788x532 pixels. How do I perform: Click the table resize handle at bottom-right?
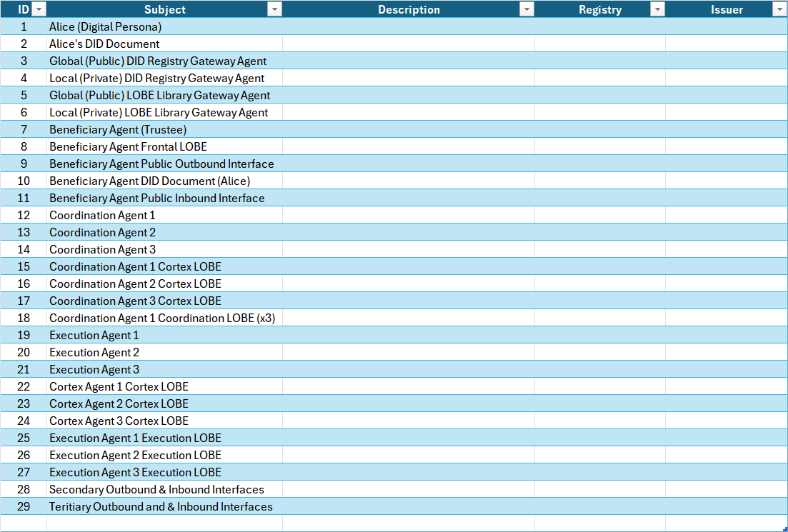(784, 528)
